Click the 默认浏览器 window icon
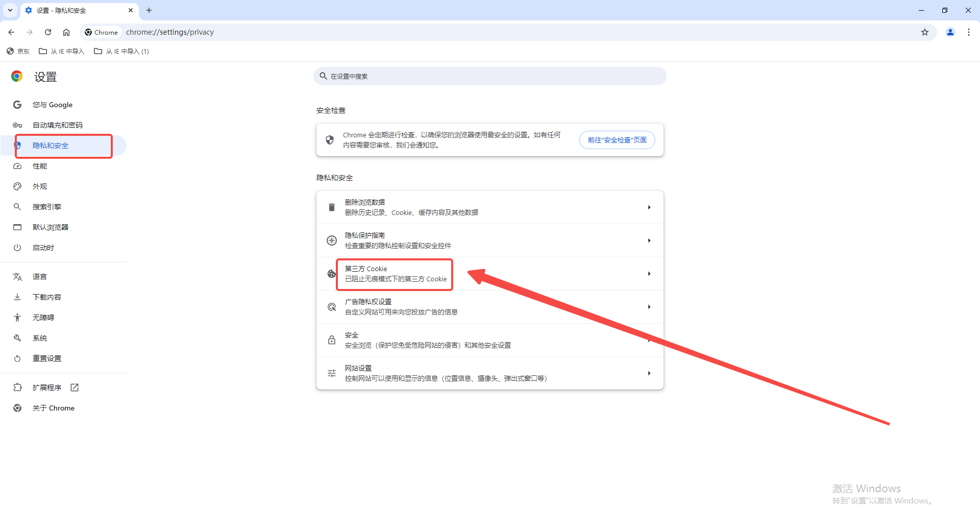The width and height of the screenshot is (980, 531). tap(17, 227)
